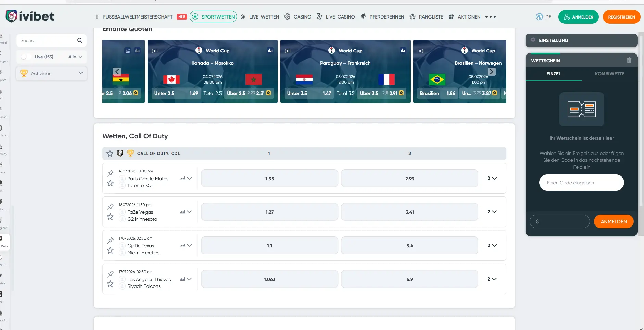The height and width of the screenshot is (330, 644).
Task: Open statistics for Los Angeles Thieves match
Action: pos(182,279)
